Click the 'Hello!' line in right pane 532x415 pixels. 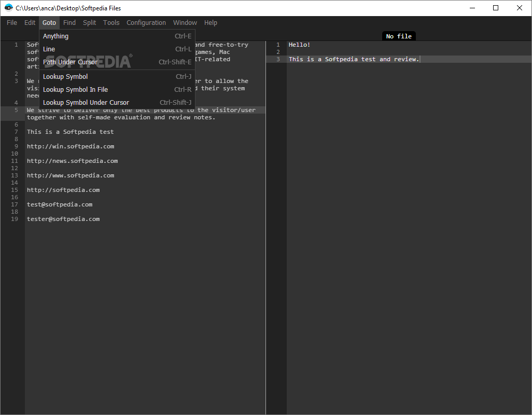299,45
